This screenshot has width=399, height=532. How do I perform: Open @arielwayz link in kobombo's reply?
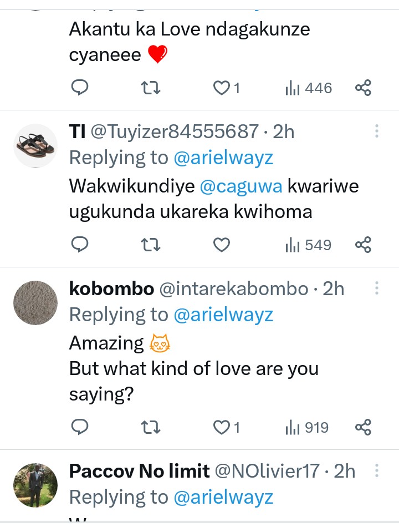pyautogui.click(x=223, y=315)
